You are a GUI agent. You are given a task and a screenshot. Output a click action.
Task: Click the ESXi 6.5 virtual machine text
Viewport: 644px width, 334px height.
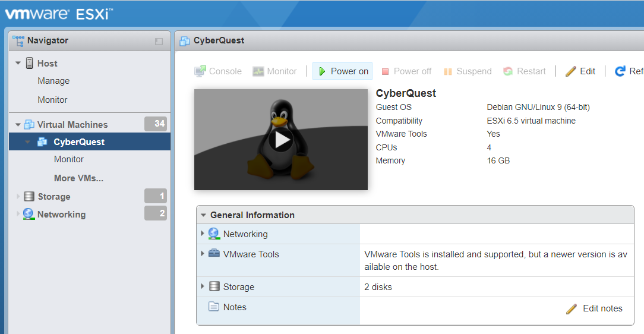click(531, 121)
